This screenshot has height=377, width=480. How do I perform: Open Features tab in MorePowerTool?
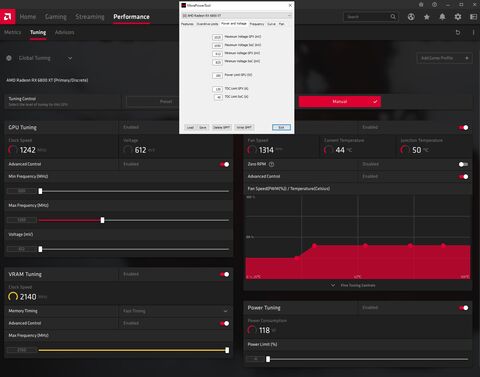(x=187, y=24)
